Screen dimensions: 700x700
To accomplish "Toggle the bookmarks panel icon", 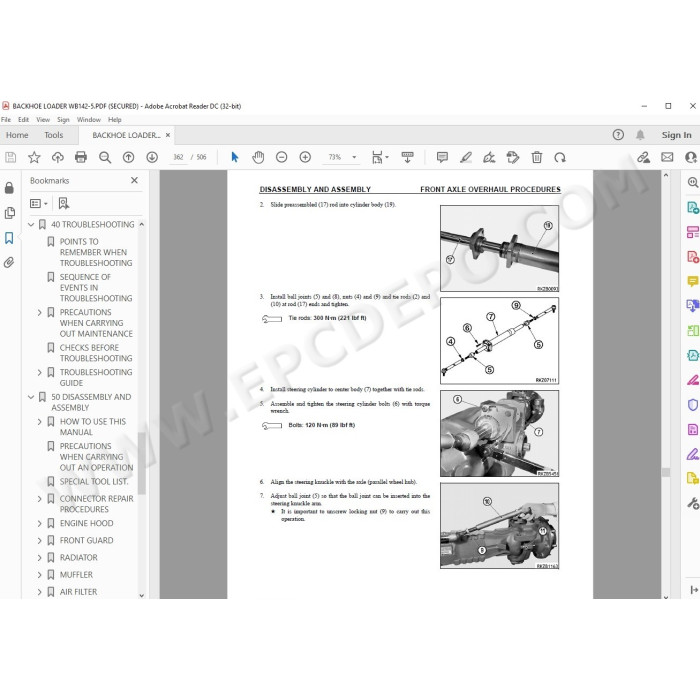I will click(9, 238).
